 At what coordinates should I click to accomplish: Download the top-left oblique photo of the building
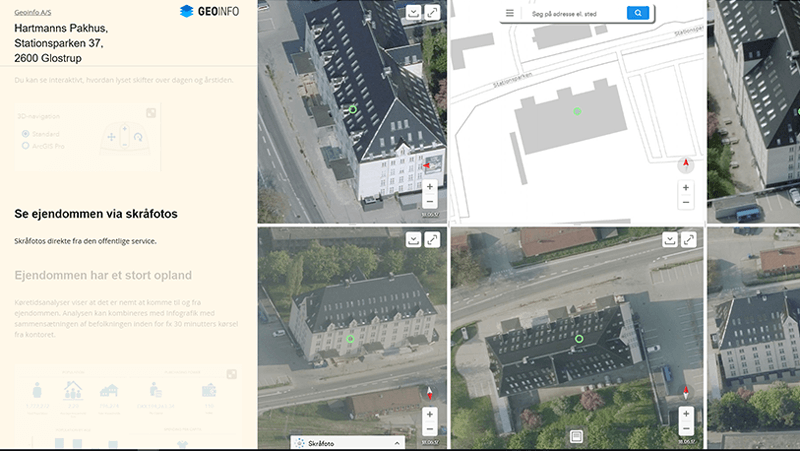coord(413,13)
